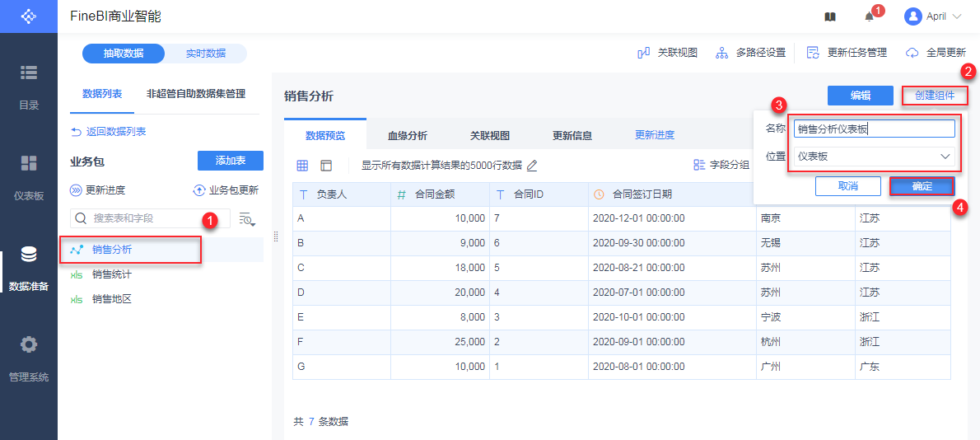Image resolution: width=980 pixels, height=440 pixels.
Task: Open 数据准备 in the left sidebar
Action: pos(29,269)
